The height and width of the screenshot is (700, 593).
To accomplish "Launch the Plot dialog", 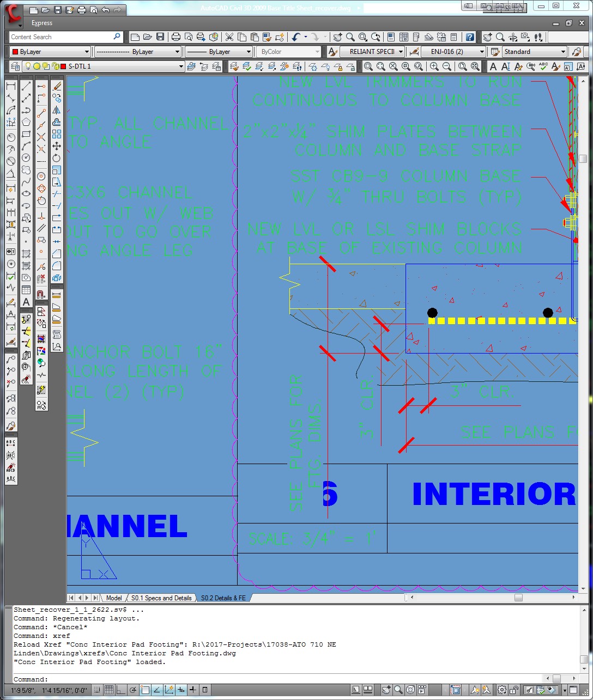I will coord(175,37).
